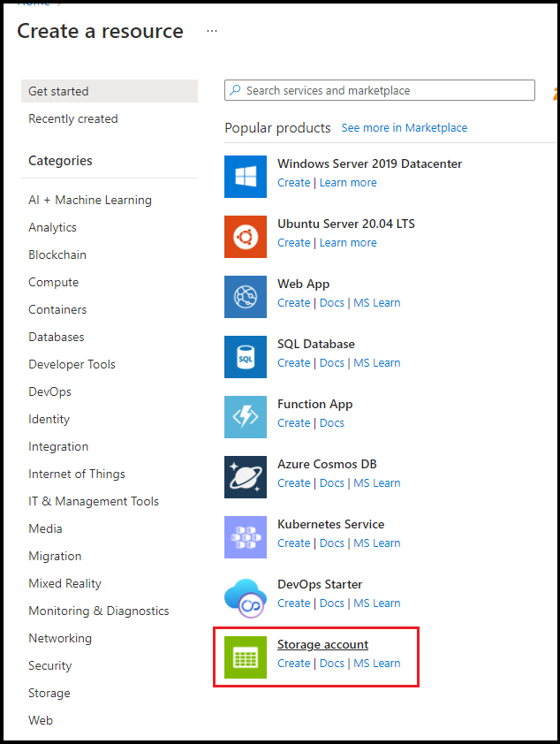Viewport: 560px width, 744px height.
Task: Select the Storage account green icon
Action: click(x=245, y=657)
